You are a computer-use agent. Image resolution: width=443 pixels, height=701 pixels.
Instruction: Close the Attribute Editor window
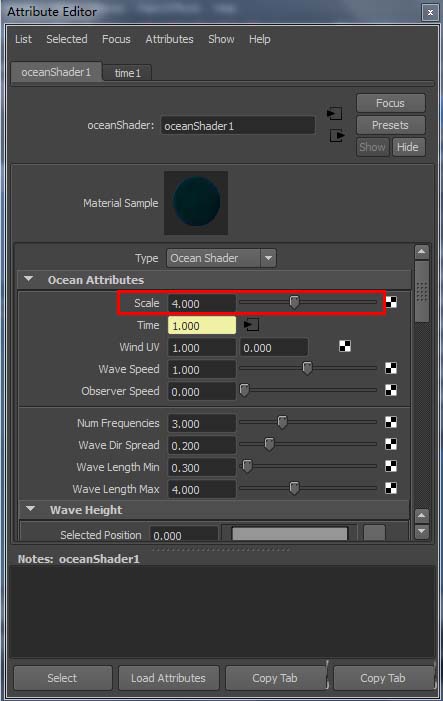(x=430, y=13)
